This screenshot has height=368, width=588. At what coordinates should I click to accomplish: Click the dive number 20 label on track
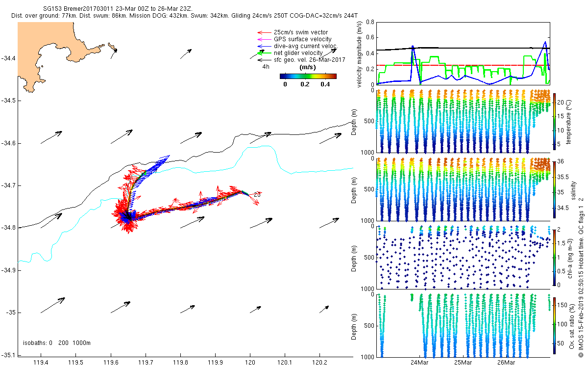(x=257, y=195)
